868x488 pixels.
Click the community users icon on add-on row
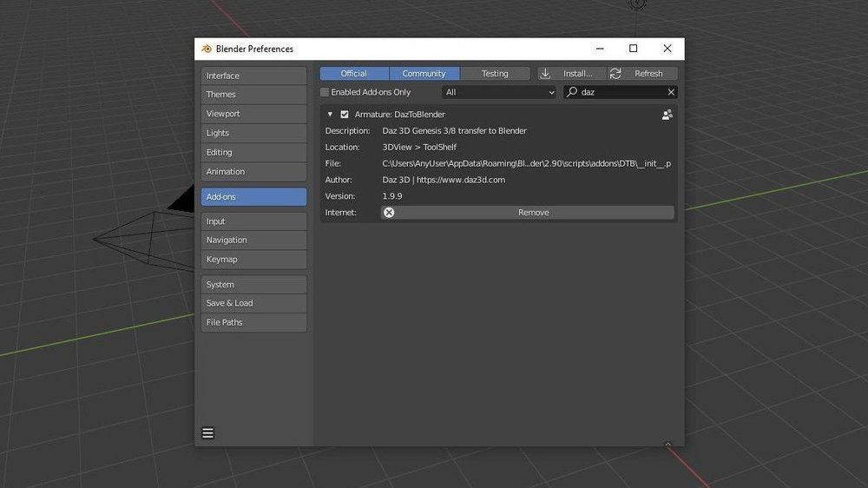click(667, 115)
